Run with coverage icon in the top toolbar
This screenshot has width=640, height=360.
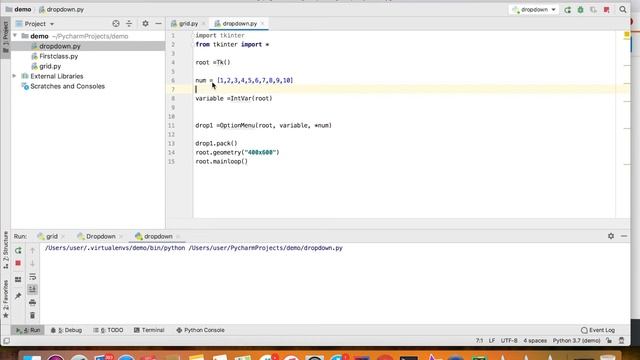pos(593,9)
